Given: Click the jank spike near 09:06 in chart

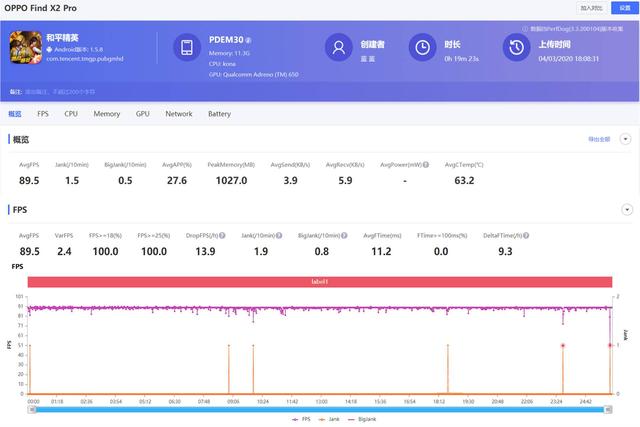Looking at the screenshot, I should click(x=229, y=369).
